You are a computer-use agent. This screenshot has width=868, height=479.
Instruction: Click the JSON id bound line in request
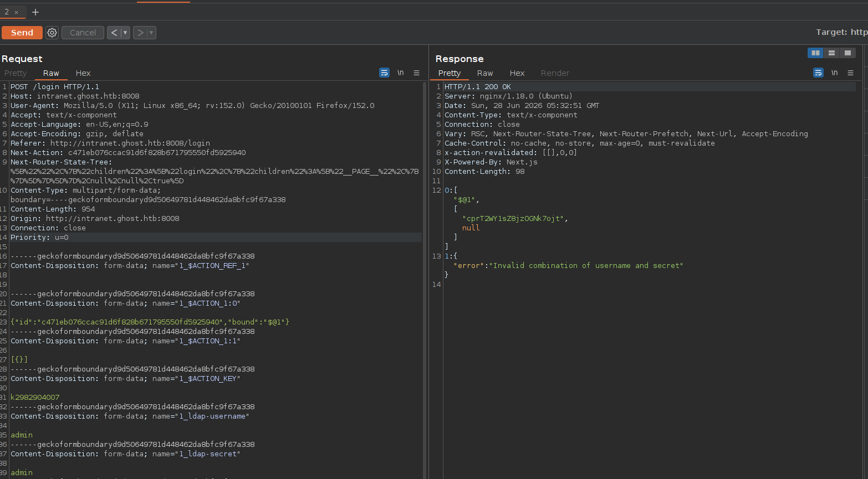[x=150, y=322]
